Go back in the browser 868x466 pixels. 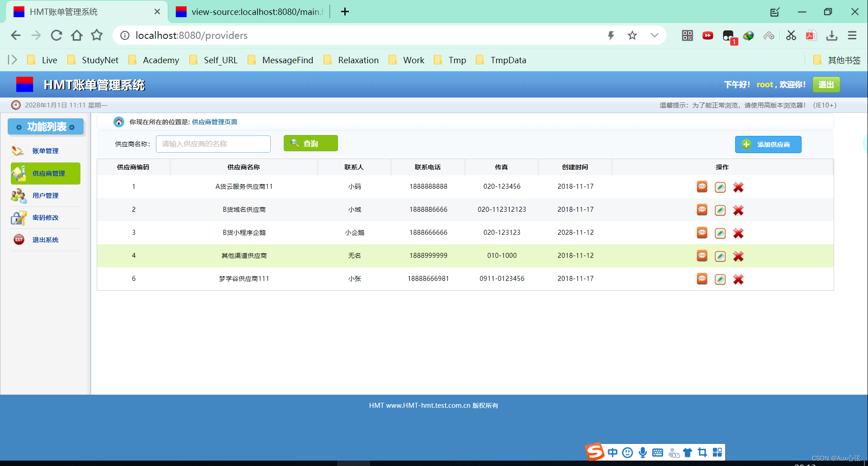16,35
